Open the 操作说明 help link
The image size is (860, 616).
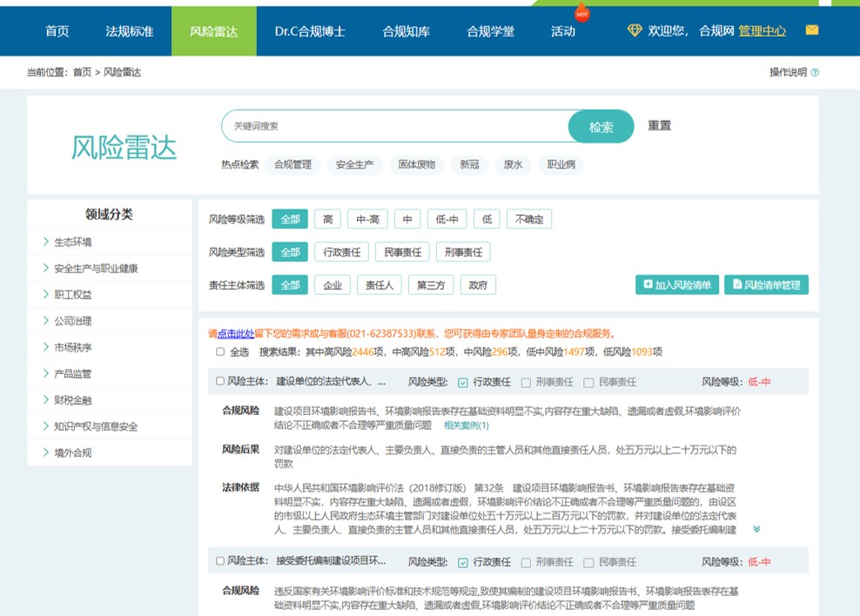point(788,72)
